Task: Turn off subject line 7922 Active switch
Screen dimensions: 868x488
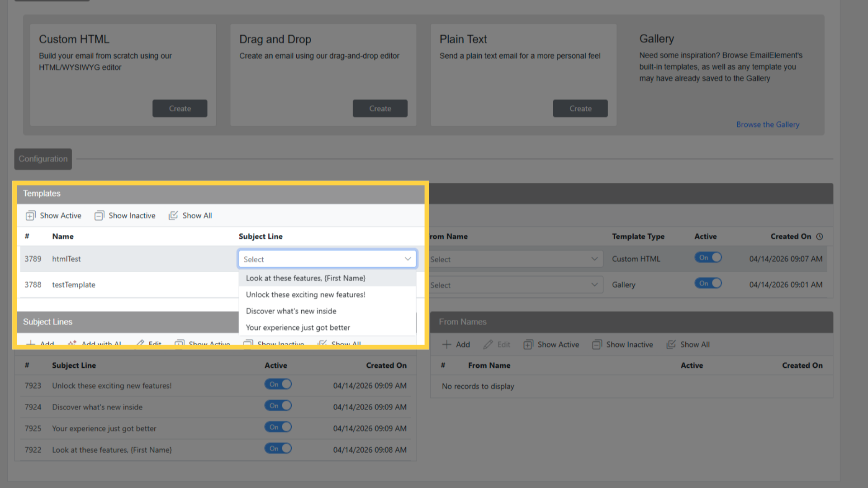Action: pyautogui.click(x=278, y=449)
